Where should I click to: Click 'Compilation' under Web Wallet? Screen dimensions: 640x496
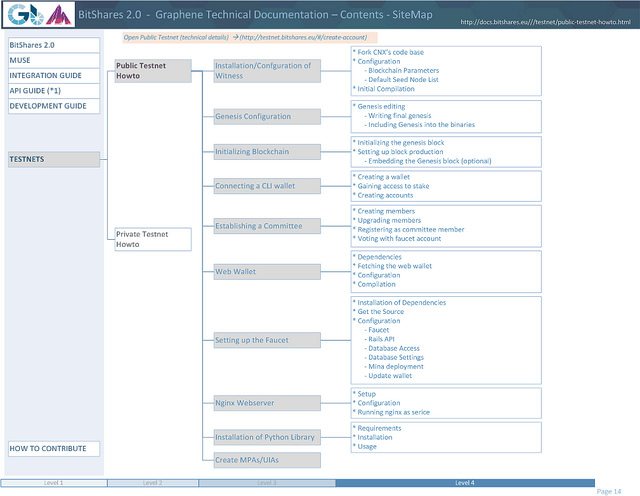coord(376,284)
